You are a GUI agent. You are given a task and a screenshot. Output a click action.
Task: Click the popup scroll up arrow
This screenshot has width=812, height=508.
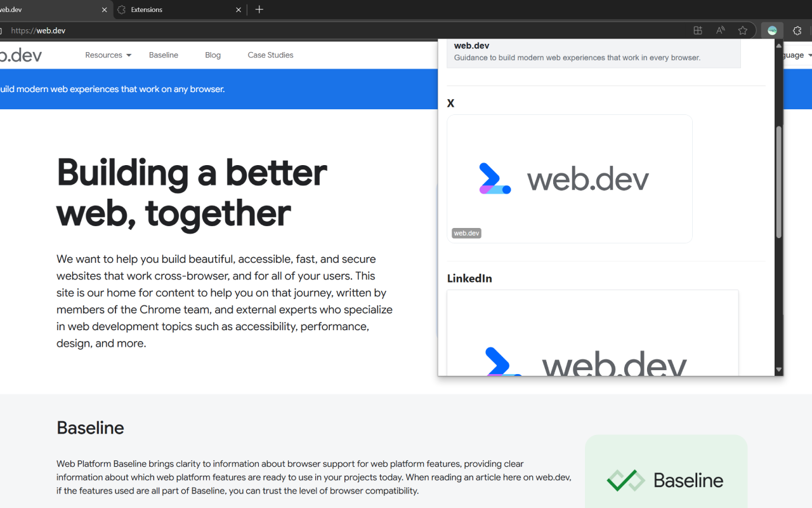[x=779, y=44]
